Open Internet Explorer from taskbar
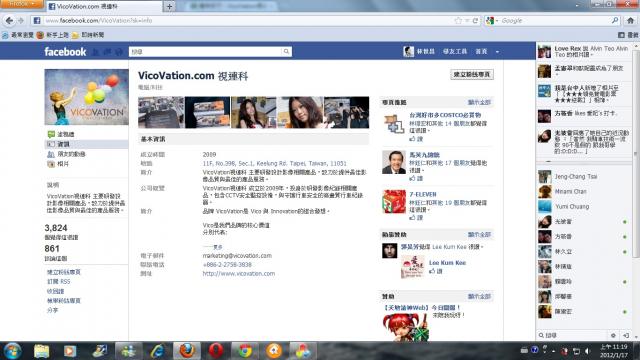Image resolution: width=640 pixels, height=360 pixels. click(158, 351)
